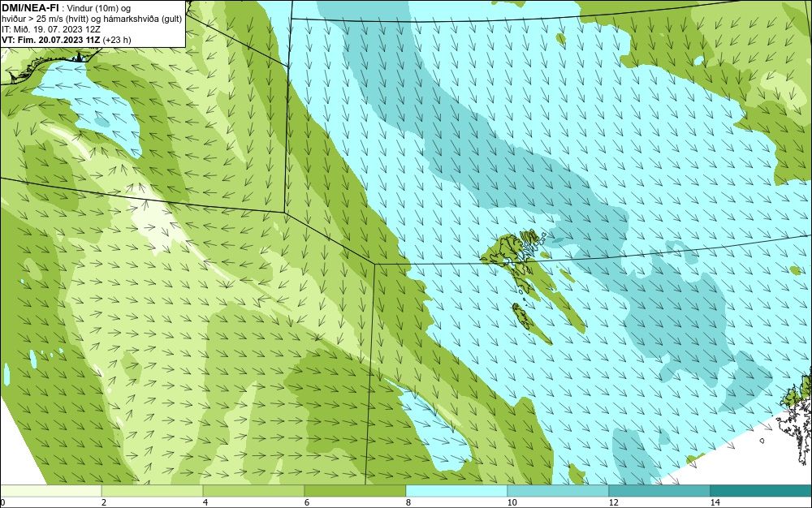Click the 0–2 m/s palest legend swatch
This screenshot has width=812, height=508.
tap(50, 491)
